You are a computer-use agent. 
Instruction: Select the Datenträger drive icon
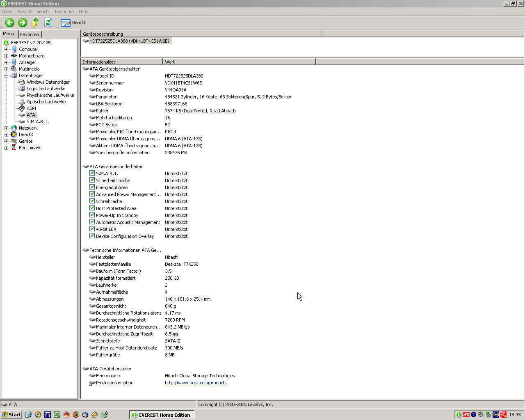coord(14,75)
